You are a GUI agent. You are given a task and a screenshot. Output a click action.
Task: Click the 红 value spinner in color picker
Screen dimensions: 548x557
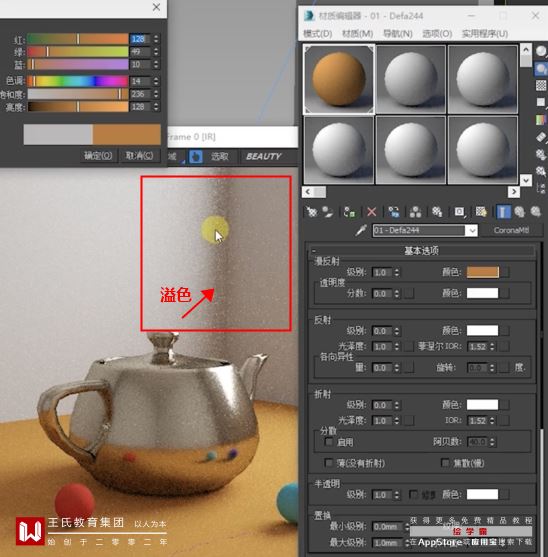point(156,39)
